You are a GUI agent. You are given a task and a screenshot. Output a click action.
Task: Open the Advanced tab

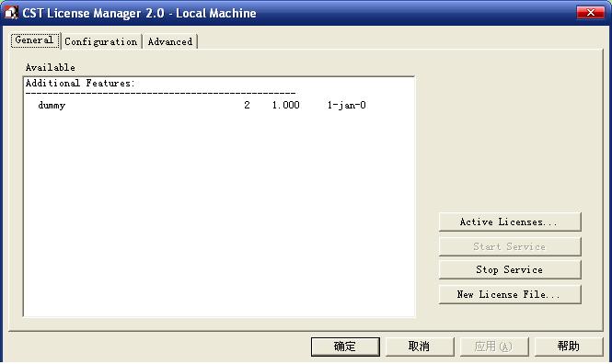click(170, 41)
